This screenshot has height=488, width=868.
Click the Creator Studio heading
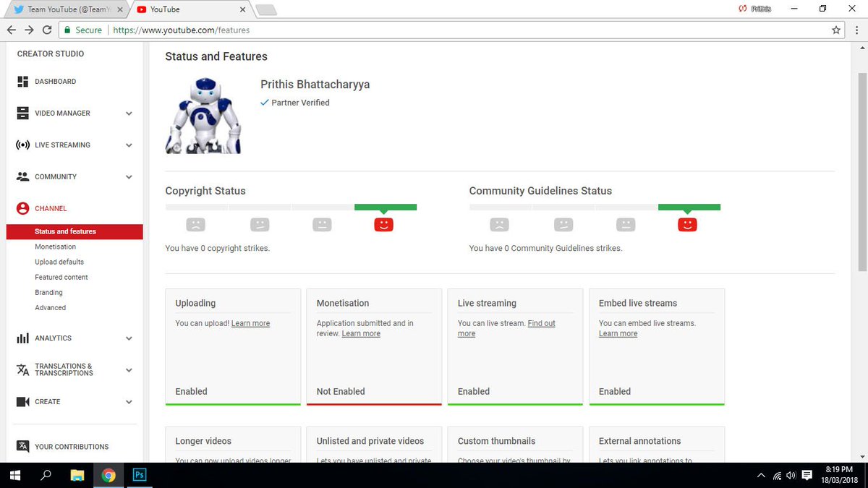(x=51, y=53)
